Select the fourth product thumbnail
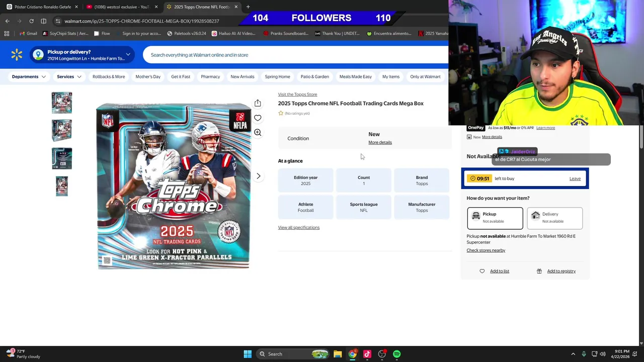 pyautogui.click(x=62, y=187)
